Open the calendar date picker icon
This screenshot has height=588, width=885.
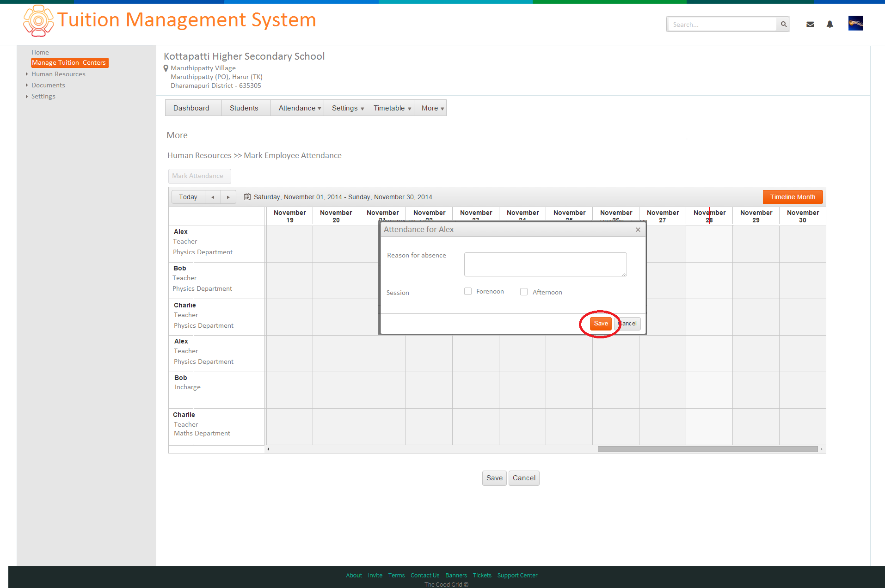coord(247,197)
